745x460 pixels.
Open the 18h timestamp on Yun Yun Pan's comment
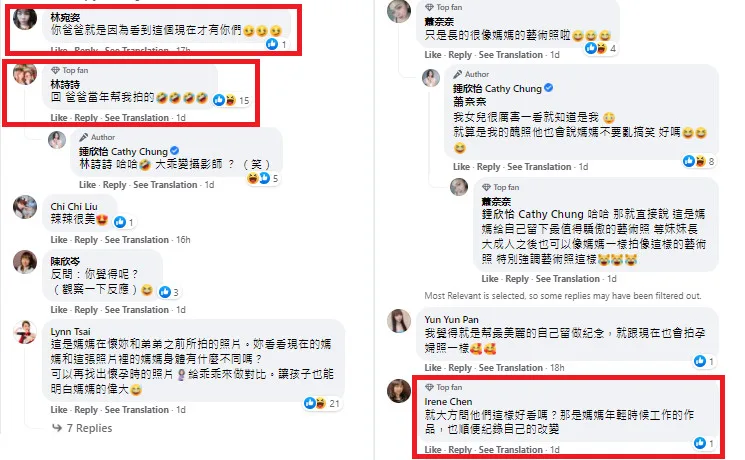pos(557,367)
